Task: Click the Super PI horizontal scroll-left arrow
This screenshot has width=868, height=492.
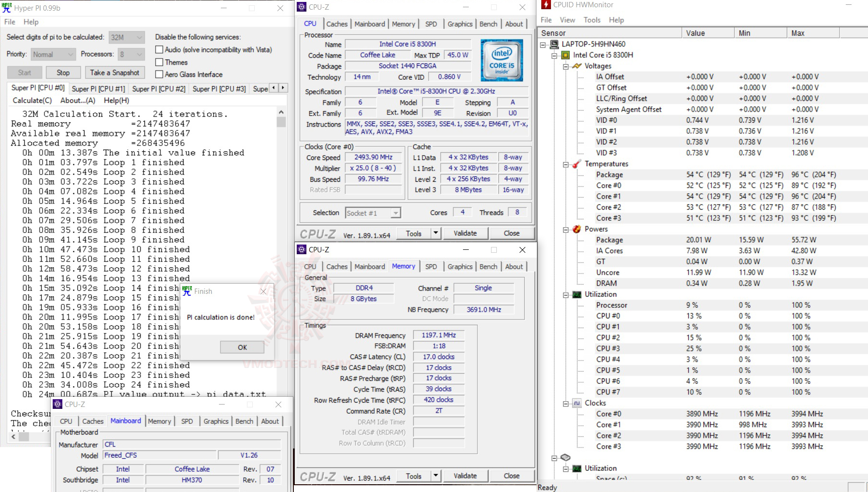Action: click(14, 436)
